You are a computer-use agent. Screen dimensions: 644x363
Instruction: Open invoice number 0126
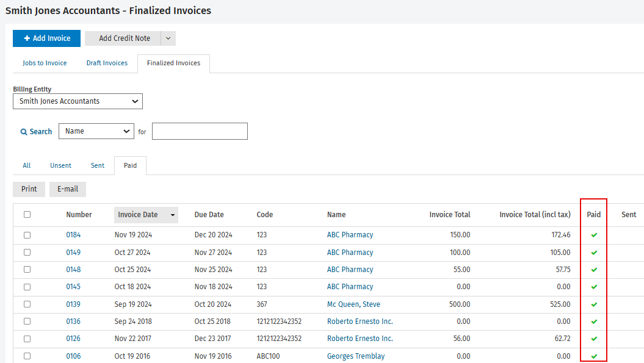pos(73,339)
